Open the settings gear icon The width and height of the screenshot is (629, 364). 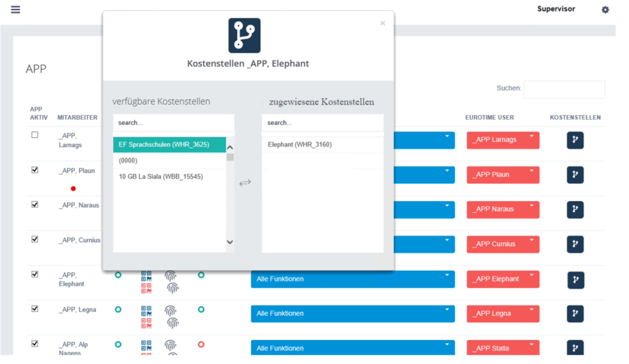605,10
